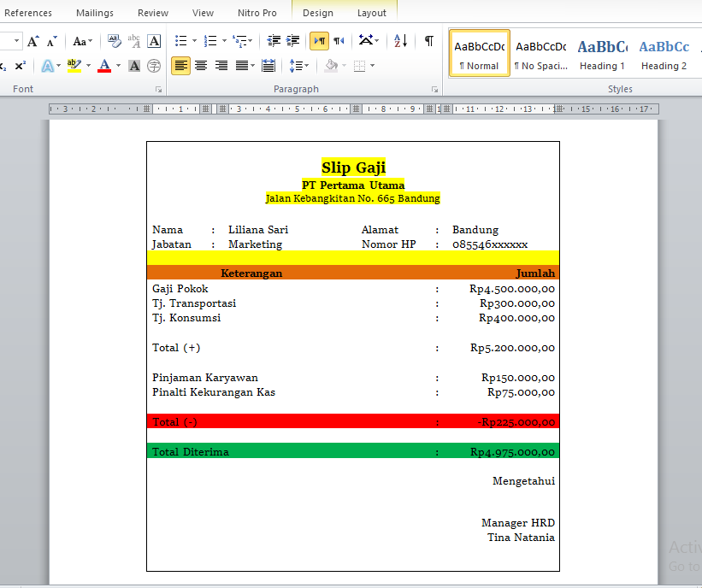Click the Enclose Characters icon
This screenshot has height=588, width=702.
pyautogui.click(x=152, y=66)
